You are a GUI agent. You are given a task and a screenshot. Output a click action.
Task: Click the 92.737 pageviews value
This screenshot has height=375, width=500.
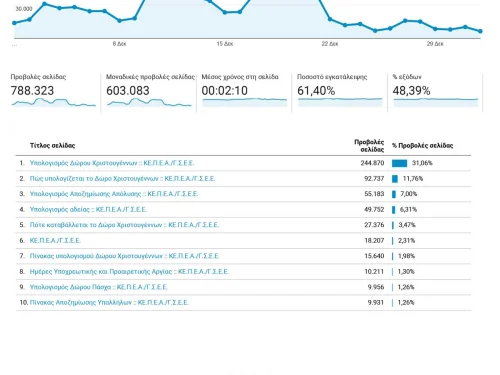coord(374,179)
